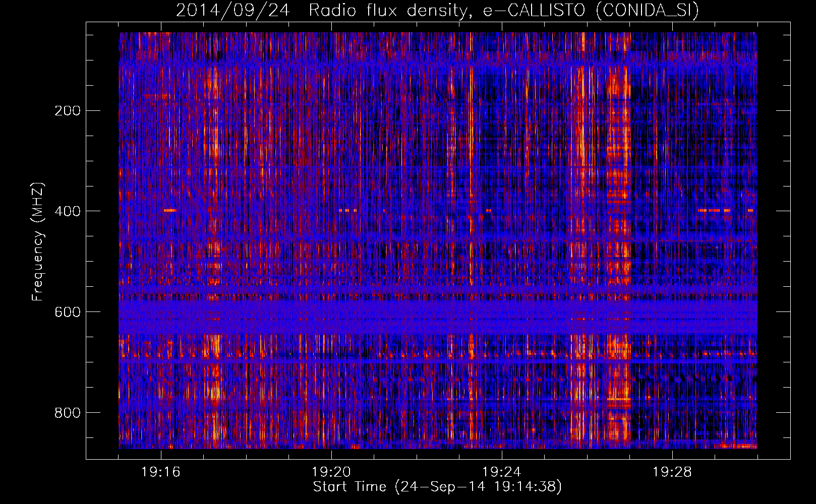Click the 19:28 time tick label
The height and width of the screenshot is (504, 816).
click(672, 472)
